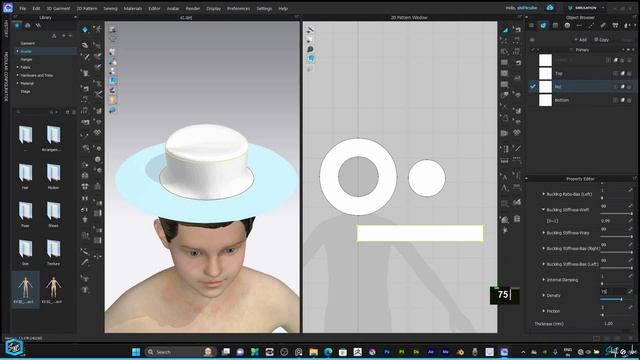Screen dimensions: 640x360
Task: Open After Effects from taskbar
Action: pos(431,352)
